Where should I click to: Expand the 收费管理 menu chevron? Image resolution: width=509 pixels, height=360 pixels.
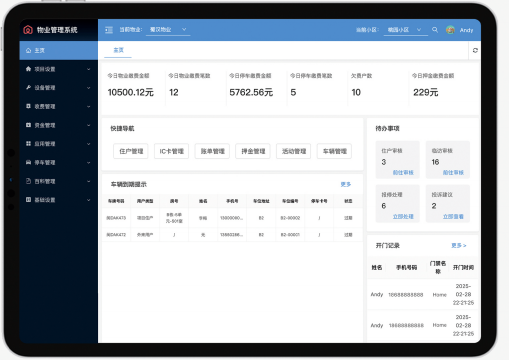(x=89, y=107)
